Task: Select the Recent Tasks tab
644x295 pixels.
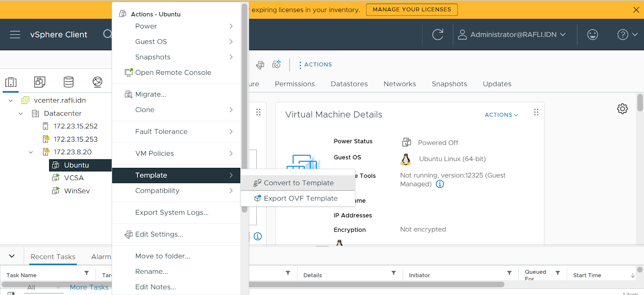Action: click(x=53, y=257)
